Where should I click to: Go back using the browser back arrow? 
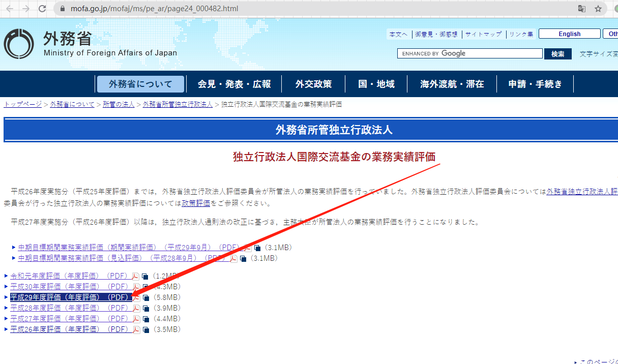tap(10, 9)
